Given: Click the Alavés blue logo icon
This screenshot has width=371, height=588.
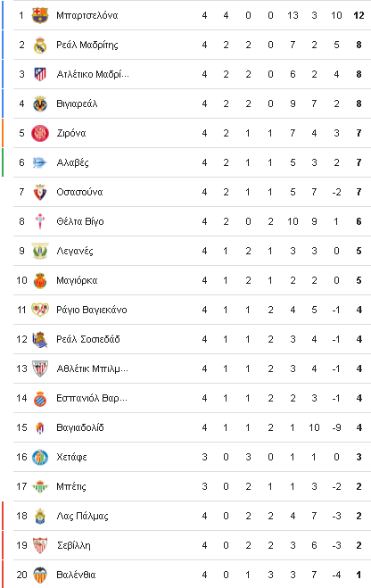Looking at the screenshot, I should click(40, 162).
